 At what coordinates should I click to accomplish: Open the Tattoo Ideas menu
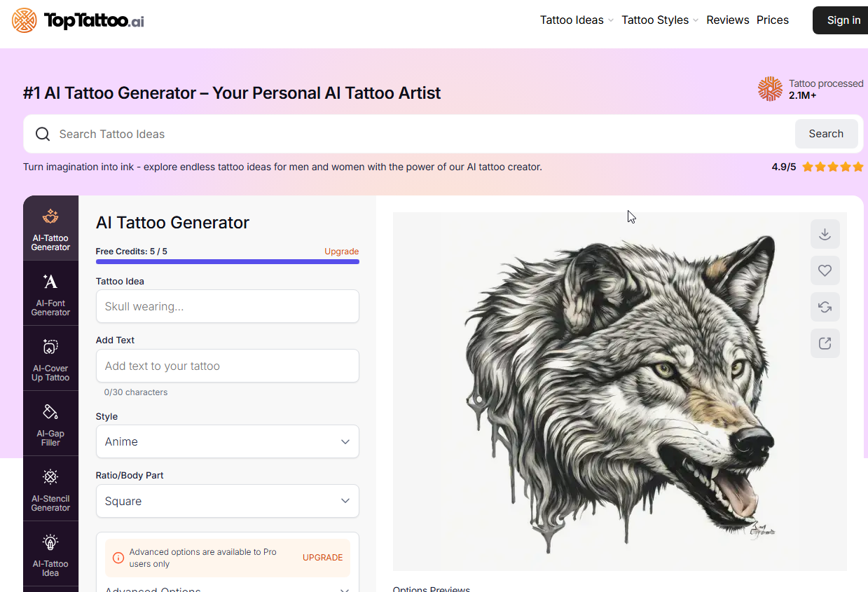coord(576,20)
